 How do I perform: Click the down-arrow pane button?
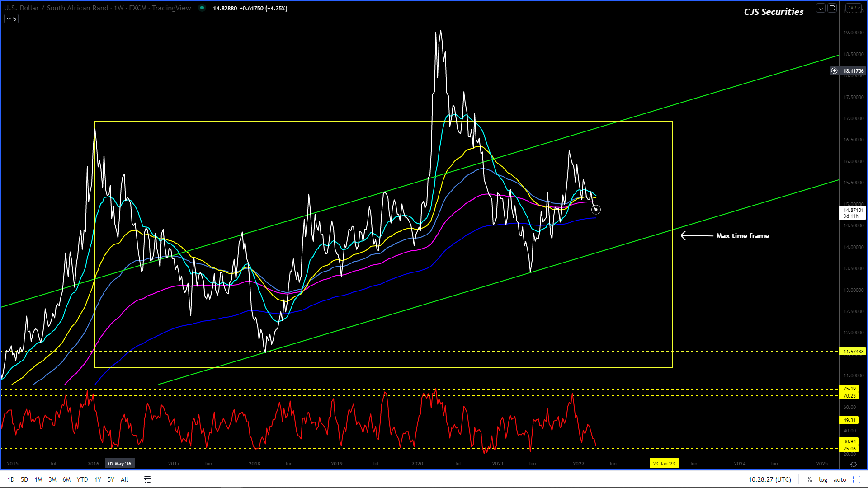click(x=821, y=8)
